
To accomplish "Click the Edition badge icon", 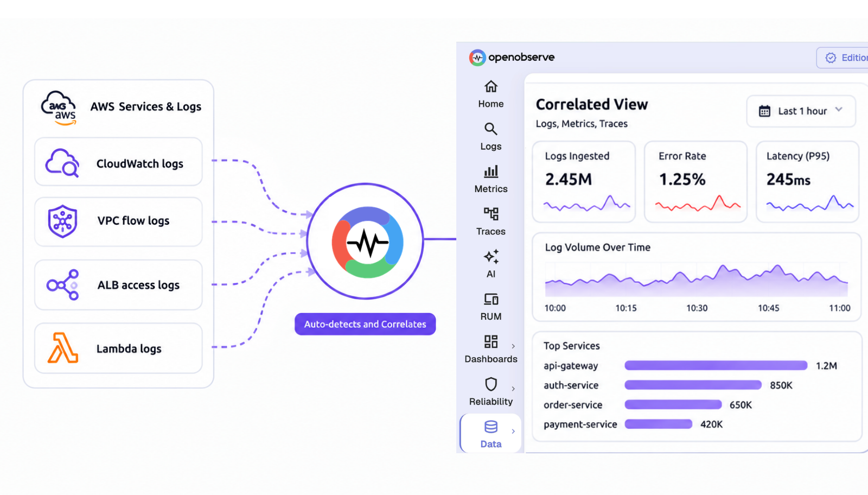I will click(831, 58).
